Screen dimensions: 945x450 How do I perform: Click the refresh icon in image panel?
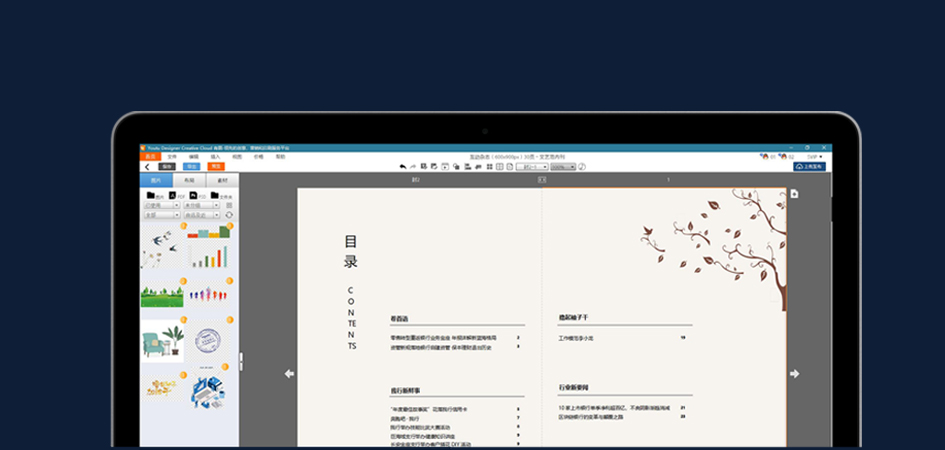tap(229, 214)
